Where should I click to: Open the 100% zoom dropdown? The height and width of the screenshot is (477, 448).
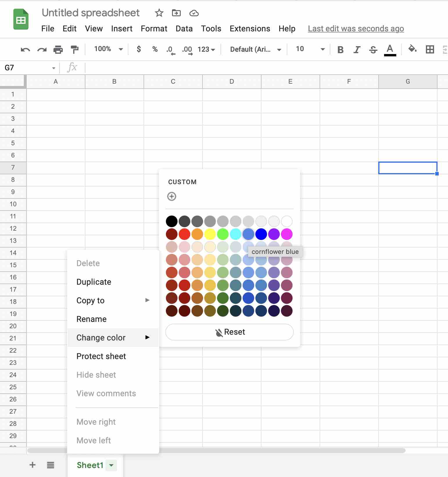108,49
